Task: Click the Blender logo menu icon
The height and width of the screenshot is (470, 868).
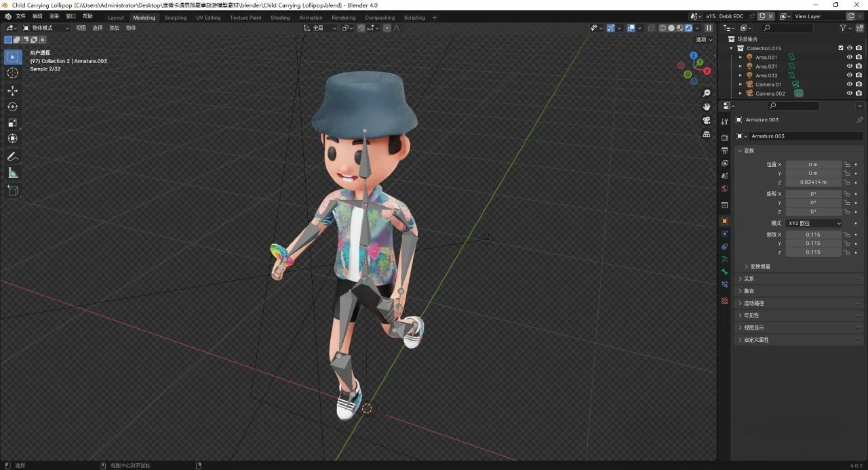Action: point(7,16)
